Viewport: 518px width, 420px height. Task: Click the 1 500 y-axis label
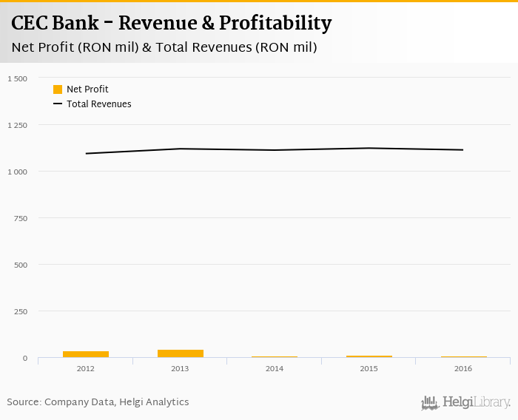click(x=17, y=78)
